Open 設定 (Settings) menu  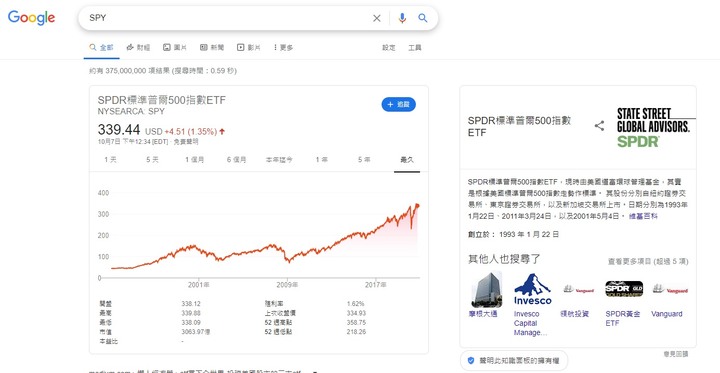389,47
